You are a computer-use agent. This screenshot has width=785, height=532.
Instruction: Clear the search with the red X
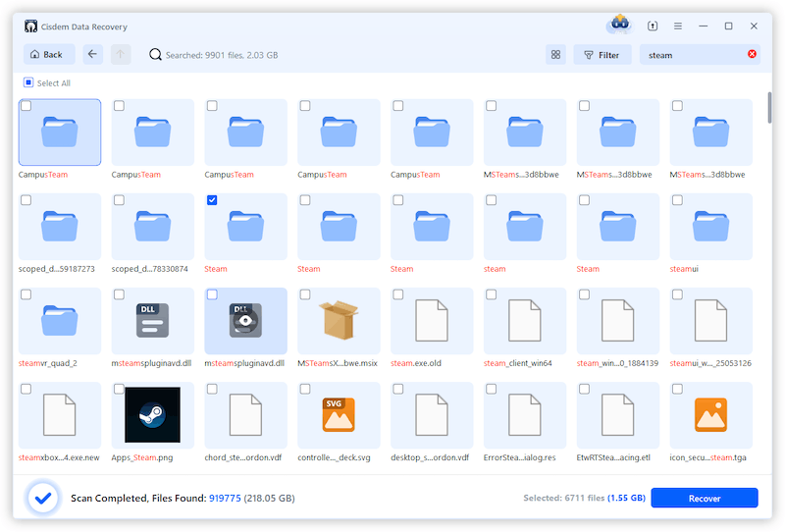coord(752,54)
